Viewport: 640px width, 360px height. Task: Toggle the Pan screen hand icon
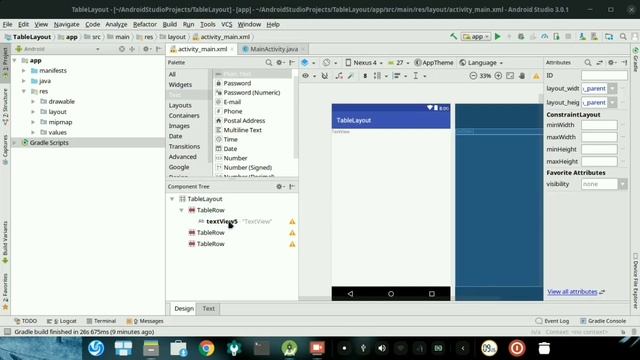(x=522, y=76)
